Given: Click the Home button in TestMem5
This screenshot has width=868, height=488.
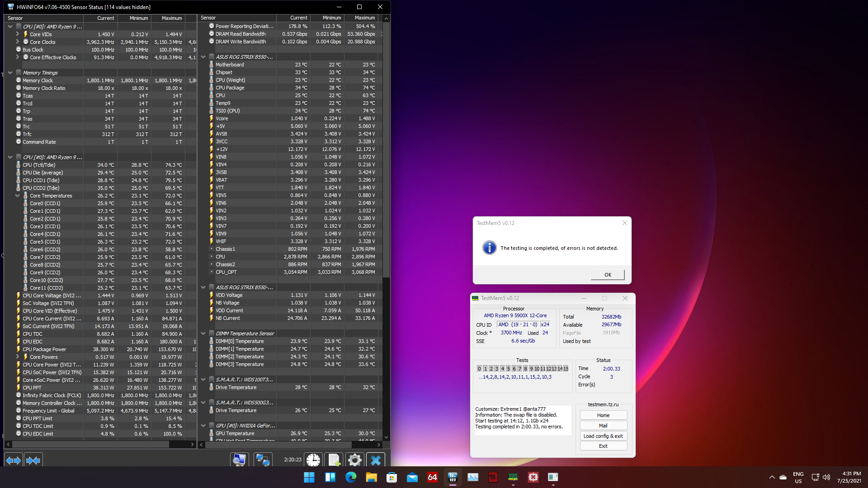Looking at the screenshot, I should click(603, 415).
